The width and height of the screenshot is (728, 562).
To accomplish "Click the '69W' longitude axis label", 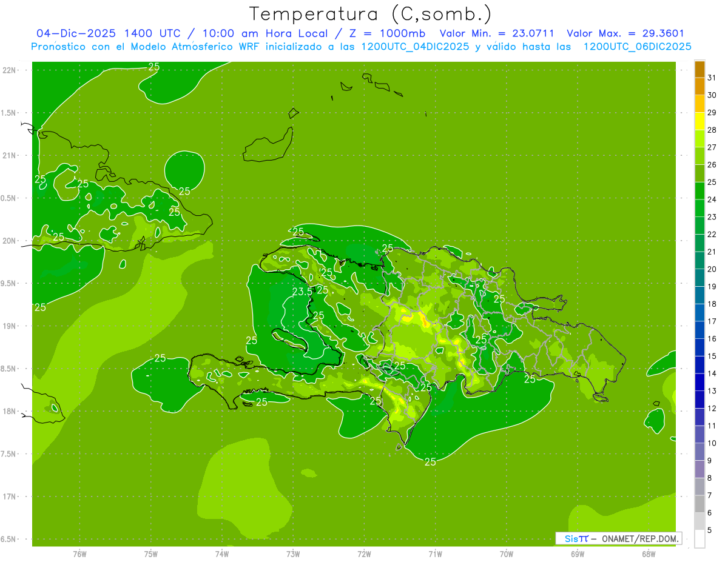I will [x=578, y=554].
